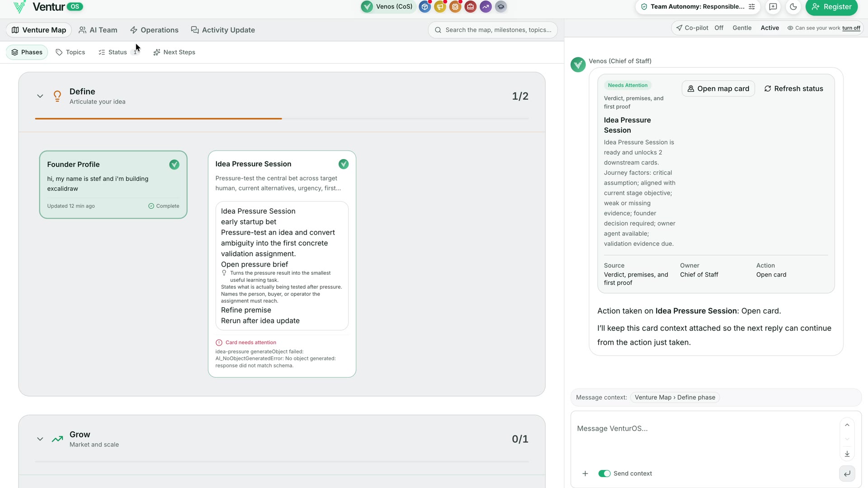
Task: Click the VenturOS logo icon
Action: [19, 7]
